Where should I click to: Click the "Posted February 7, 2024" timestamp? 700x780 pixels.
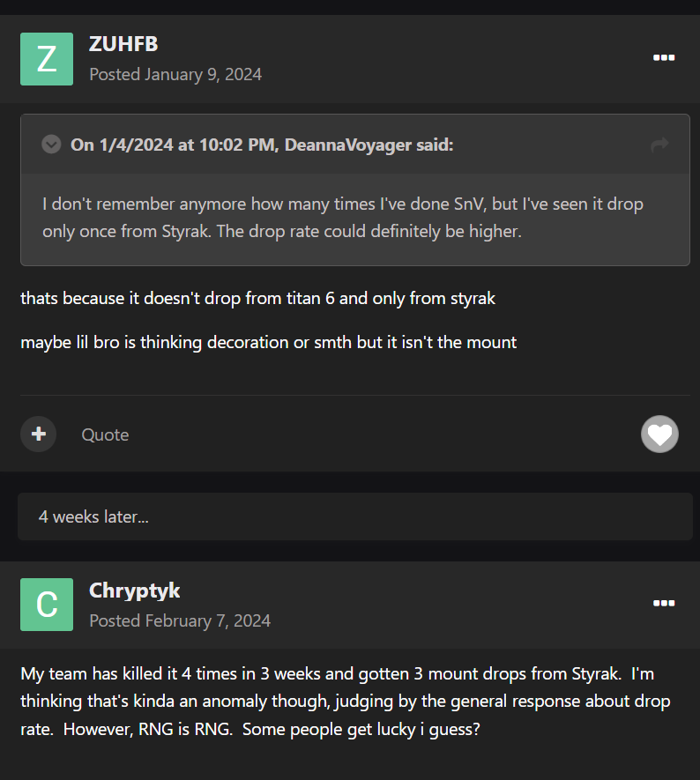point(180,620)
